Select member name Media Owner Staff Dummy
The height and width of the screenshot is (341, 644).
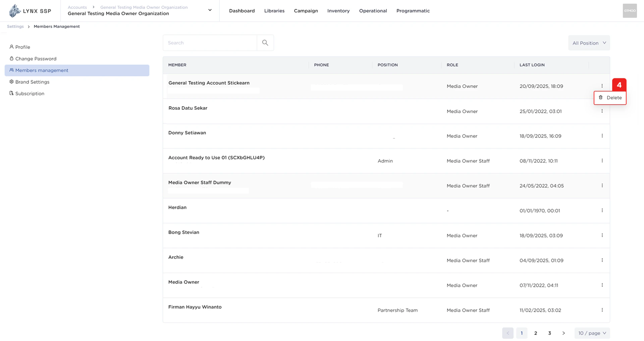coord(200,182)
